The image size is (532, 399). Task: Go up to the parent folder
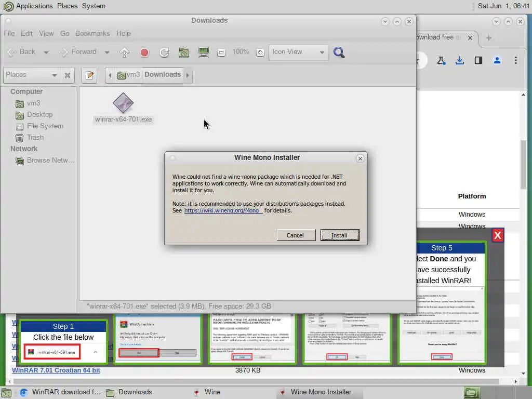click(125, 52)
